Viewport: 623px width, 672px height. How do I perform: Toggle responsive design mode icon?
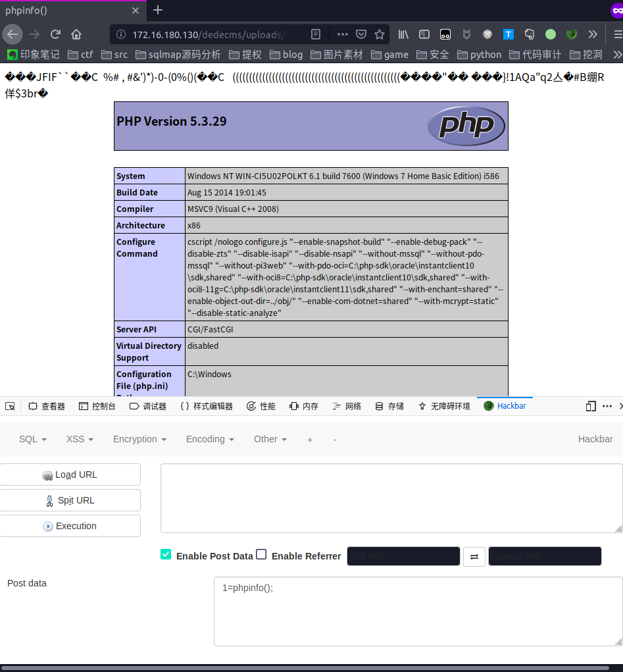[x=591, y=406]
